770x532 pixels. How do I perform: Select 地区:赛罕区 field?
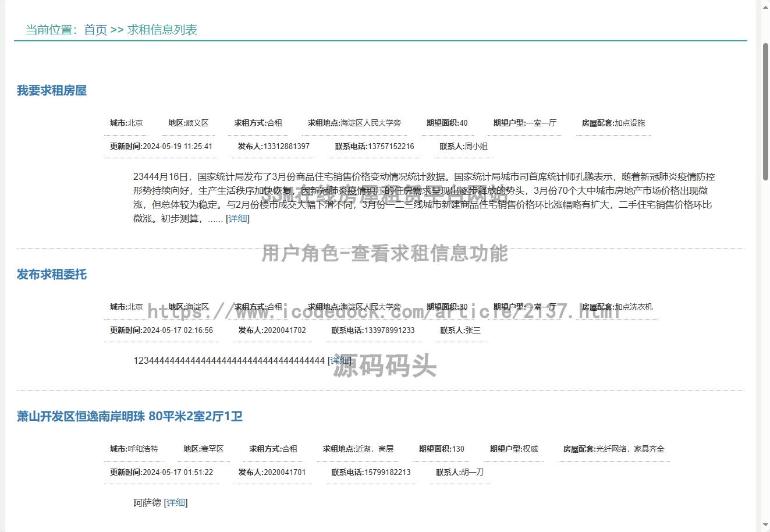coord(204,449)
